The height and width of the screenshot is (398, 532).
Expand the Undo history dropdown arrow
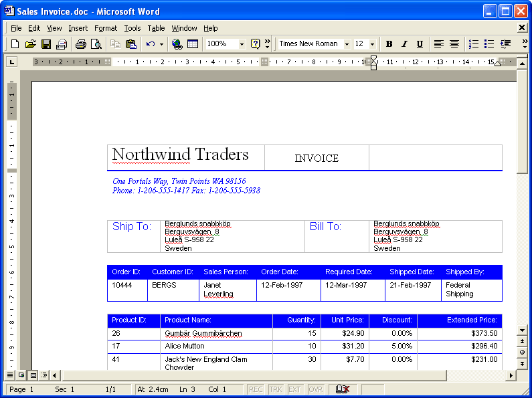[x=161, y=44]
